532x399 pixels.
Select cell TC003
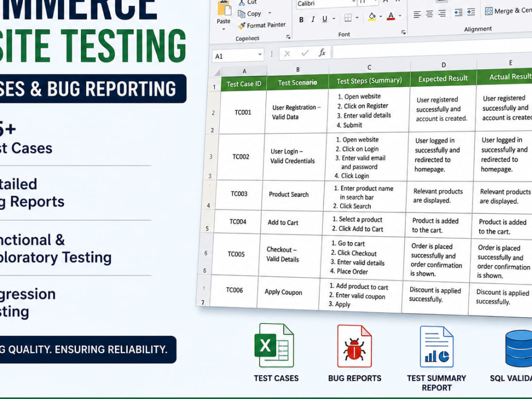click(x=239, y=194)
